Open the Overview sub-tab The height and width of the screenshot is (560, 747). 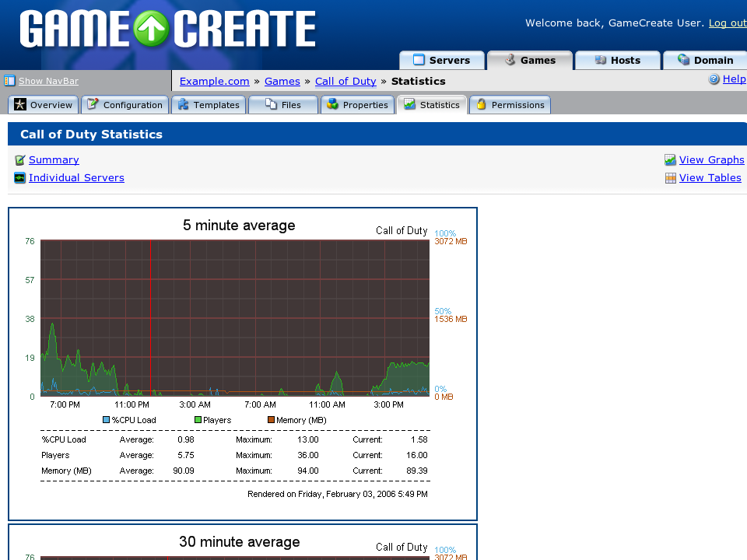[43, 105]
